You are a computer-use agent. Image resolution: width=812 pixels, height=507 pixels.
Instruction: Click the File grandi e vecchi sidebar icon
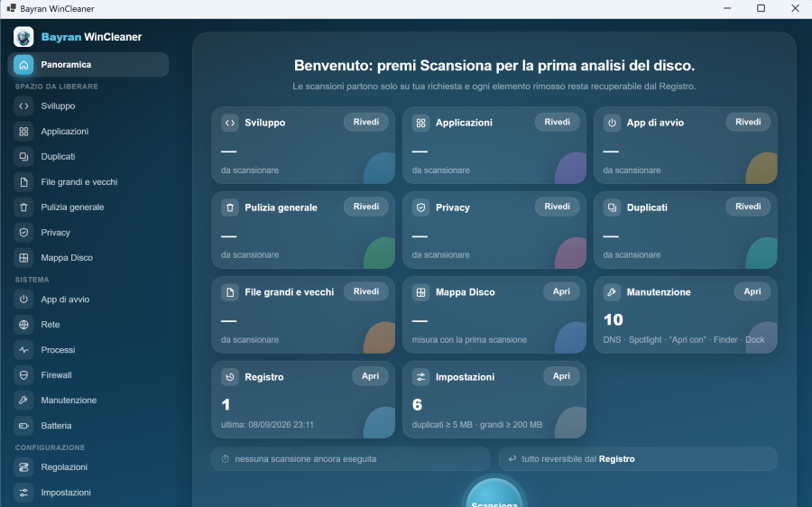[23, 181]
